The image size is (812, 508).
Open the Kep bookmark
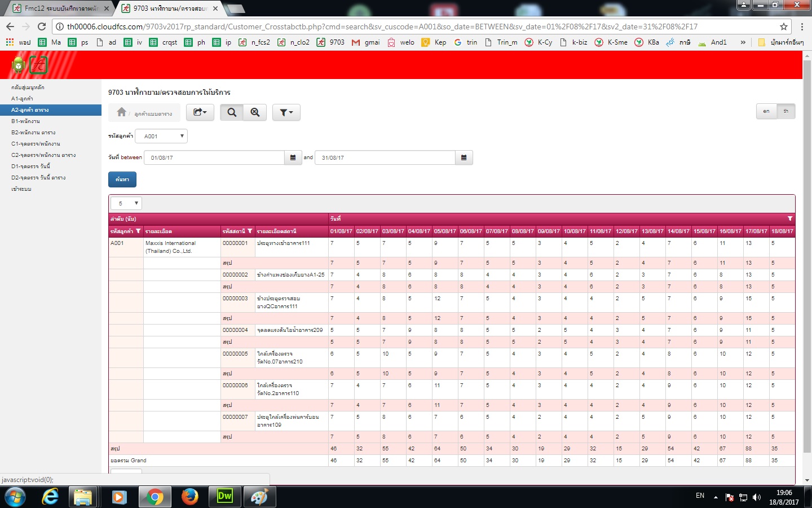coord(434,42)
